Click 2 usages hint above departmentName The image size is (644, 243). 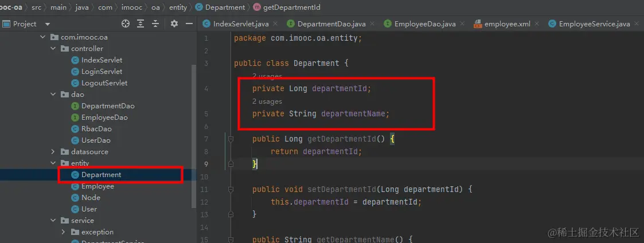click(267, 101)
